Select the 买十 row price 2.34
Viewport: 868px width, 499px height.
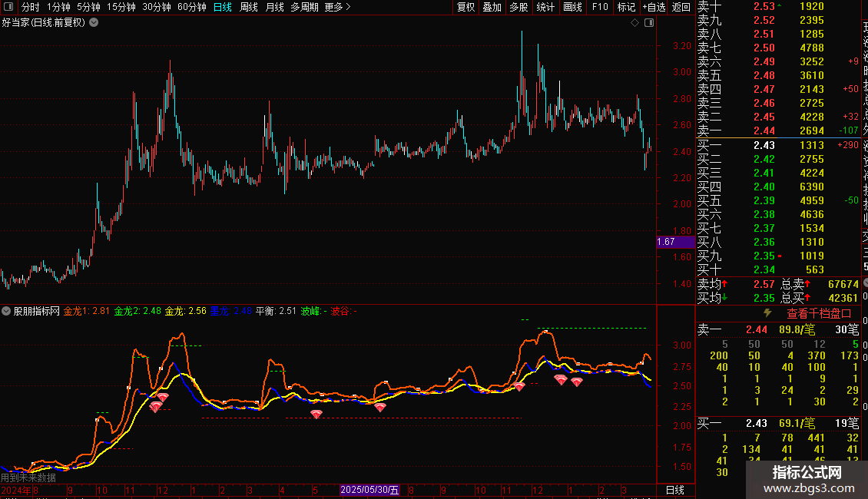(764, 269)
